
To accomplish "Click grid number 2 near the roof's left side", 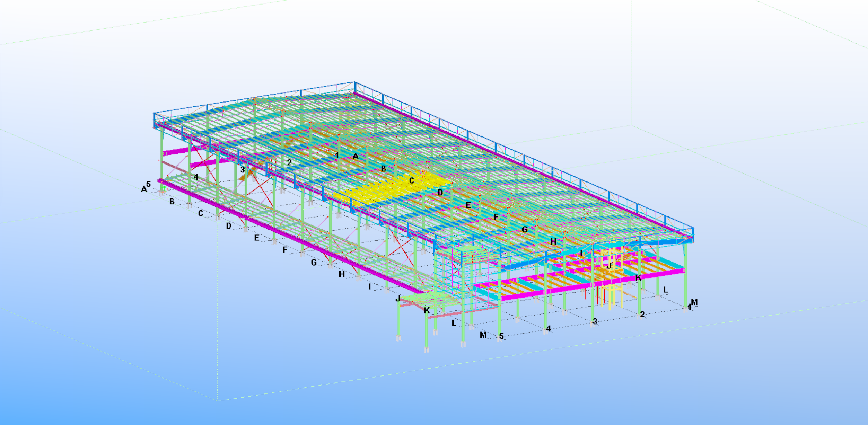I will [x=289, y=162].
